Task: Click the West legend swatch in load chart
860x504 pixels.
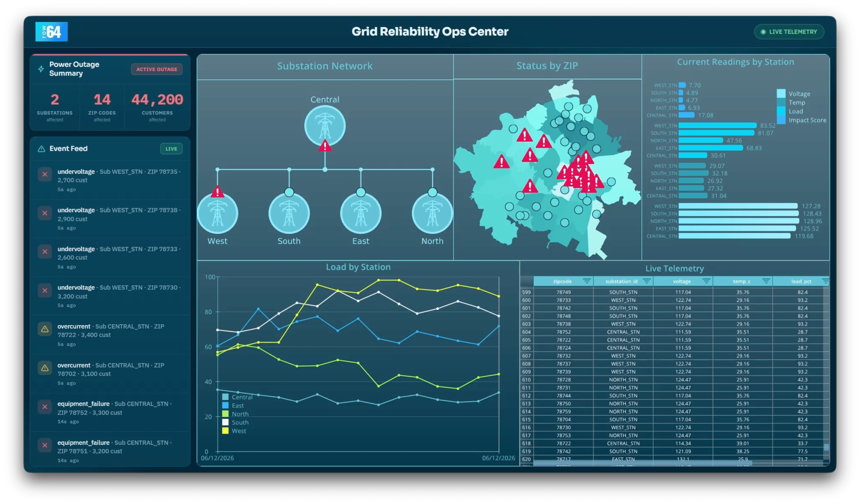Action: click(225, 431)
